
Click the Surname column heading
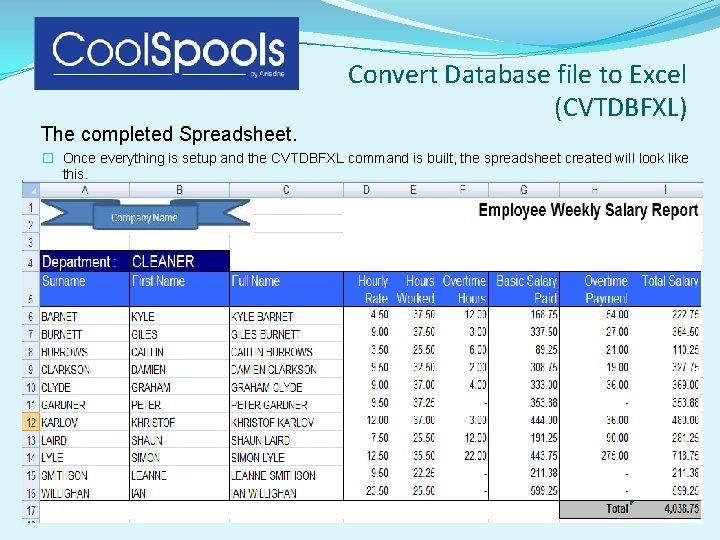(85, 289)
